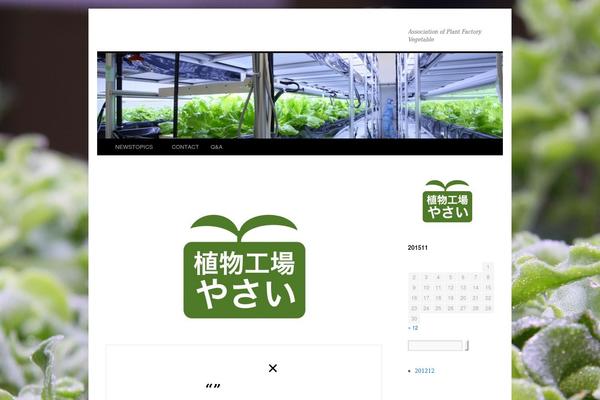Select day 14 in the calendar

[x=475, y=287]
